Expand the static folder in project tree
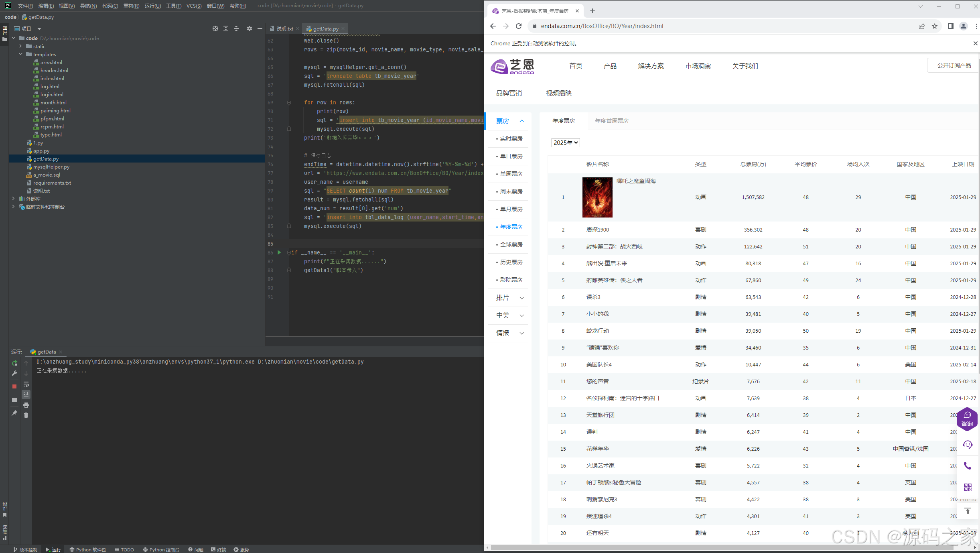The width and height of the screenshot is (980, 553). pyautogui.click(x=20, y=46)
